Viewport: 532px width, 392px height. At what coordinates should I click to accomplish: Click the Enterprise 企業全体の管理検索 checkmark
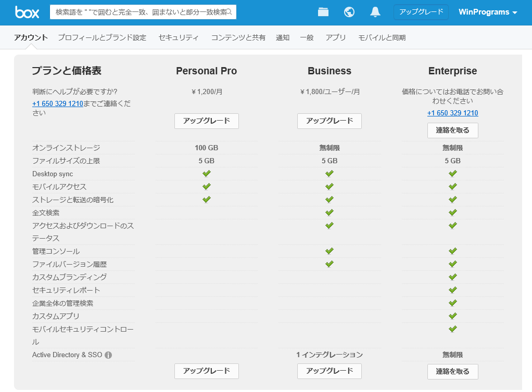click(x=452, y=303)
